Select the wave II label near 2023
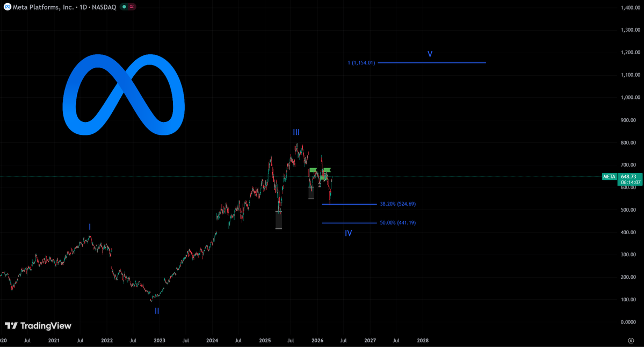The height and width of the screenshot is (347, 644). pos(156,311)
